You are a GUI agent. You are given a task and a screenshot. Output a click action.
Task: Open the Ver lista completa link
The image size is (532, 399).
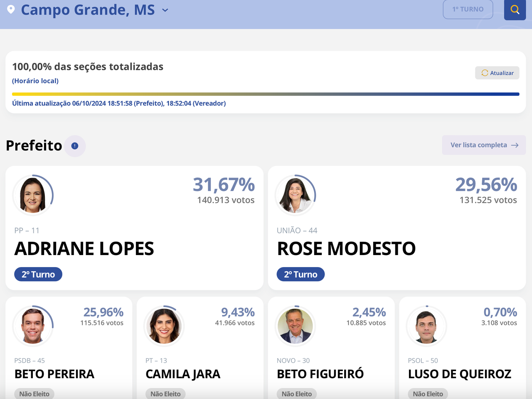coord(484,145)
